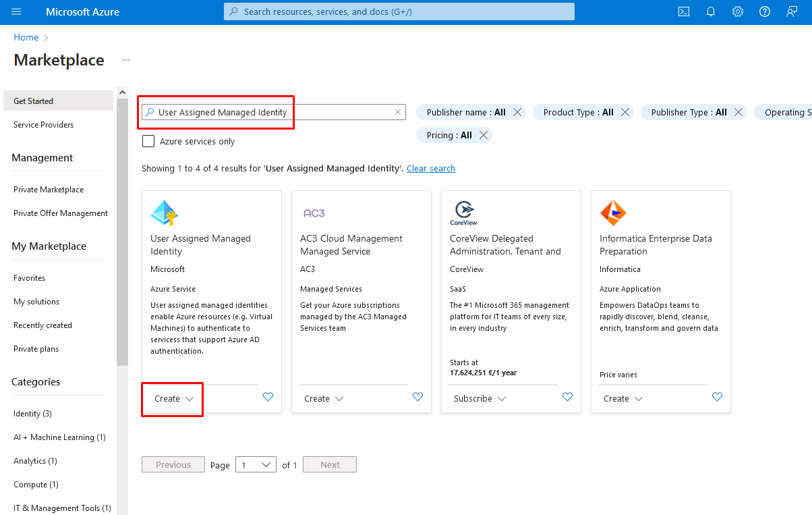Open User Assigned Managed Identity card title
The width and height of the screenshot is (812, 515).
pyautogui.click(x=200, y=244)
